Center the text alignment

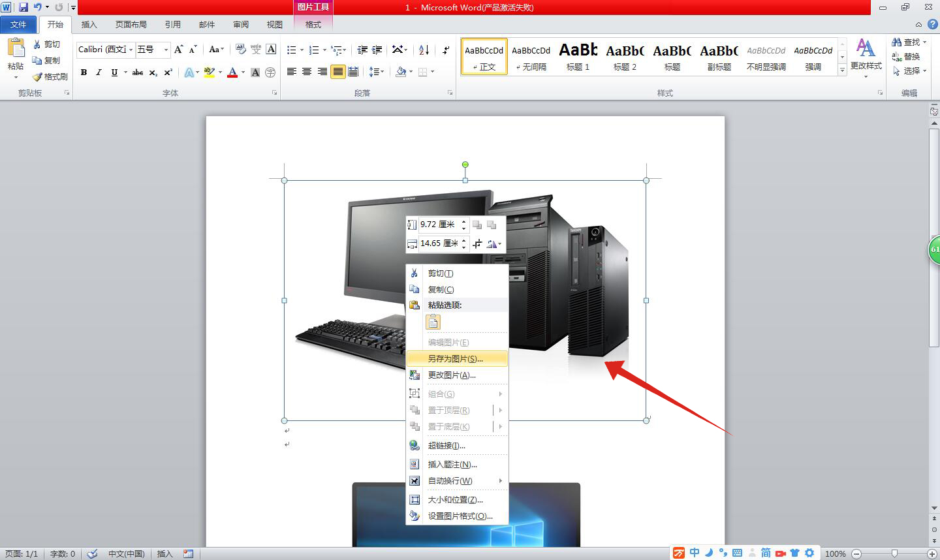tap(307, 72)
